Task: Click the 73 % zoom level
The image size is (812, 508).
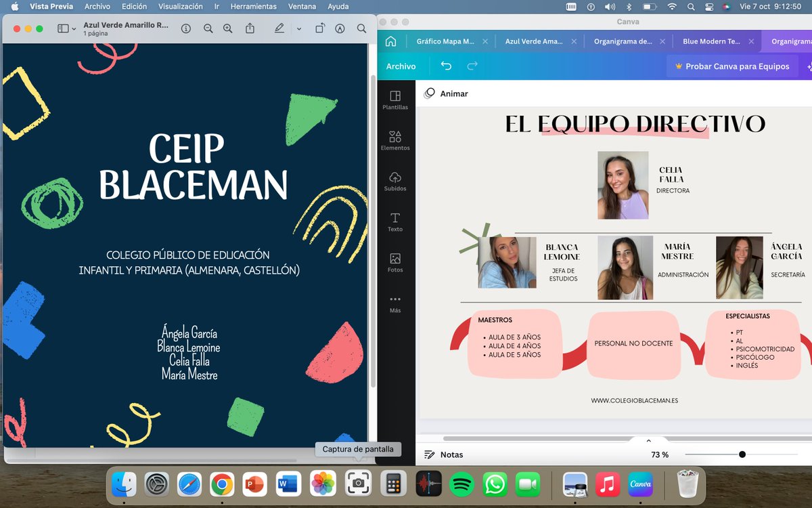Action: (x=660, y=454)
